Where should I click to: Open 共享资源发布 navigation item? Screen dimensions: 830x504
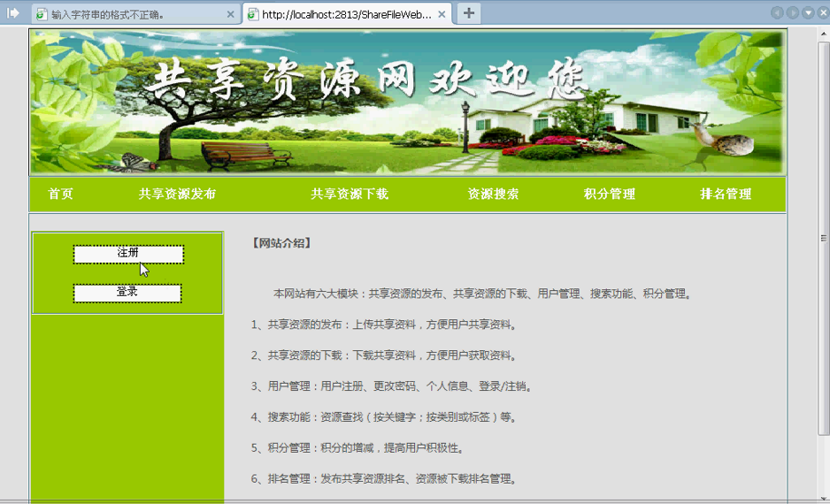[x=177, y=195]
